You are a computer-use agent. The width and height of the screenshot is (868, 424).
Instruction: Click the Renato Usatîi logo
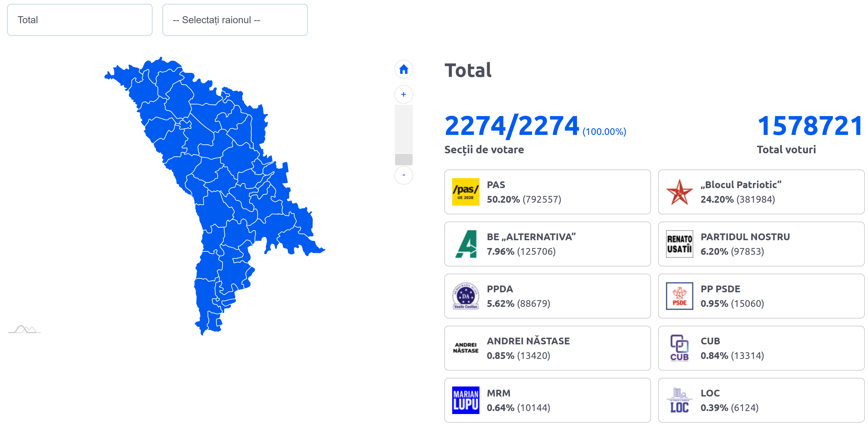(x=679, y=244)
